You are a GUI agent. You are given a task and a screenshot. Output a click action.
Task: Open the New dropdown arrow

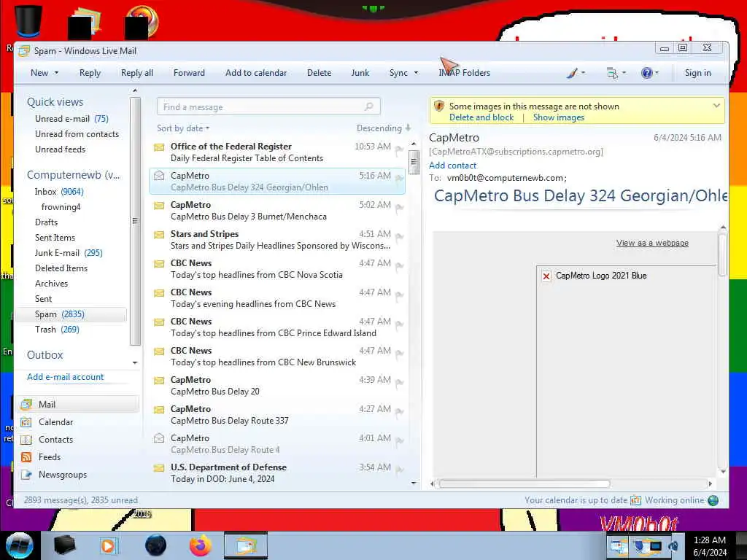click(56, 73)
